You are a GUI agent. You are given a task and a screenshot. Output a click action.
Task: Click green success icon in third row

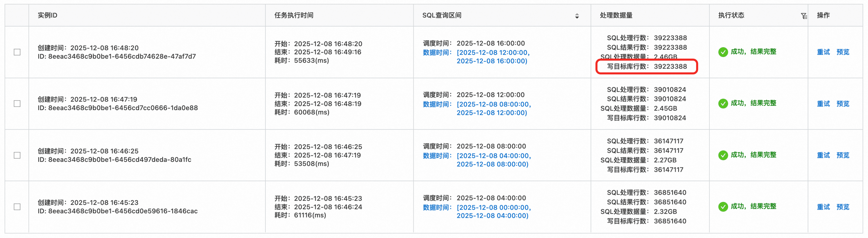coord(723,155)
